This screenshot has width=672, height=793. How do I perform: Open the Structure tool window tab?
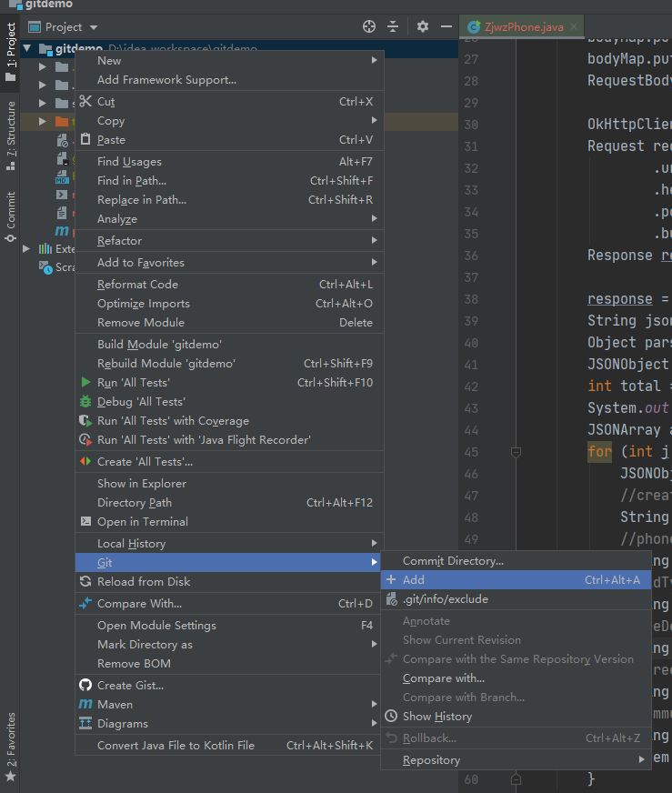(11, 135)
